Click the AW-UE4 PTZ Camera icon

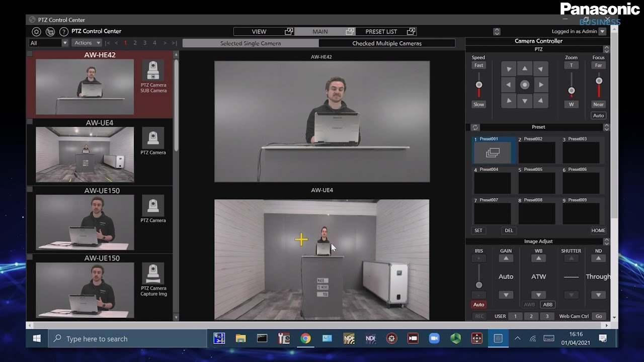point(153,137)
